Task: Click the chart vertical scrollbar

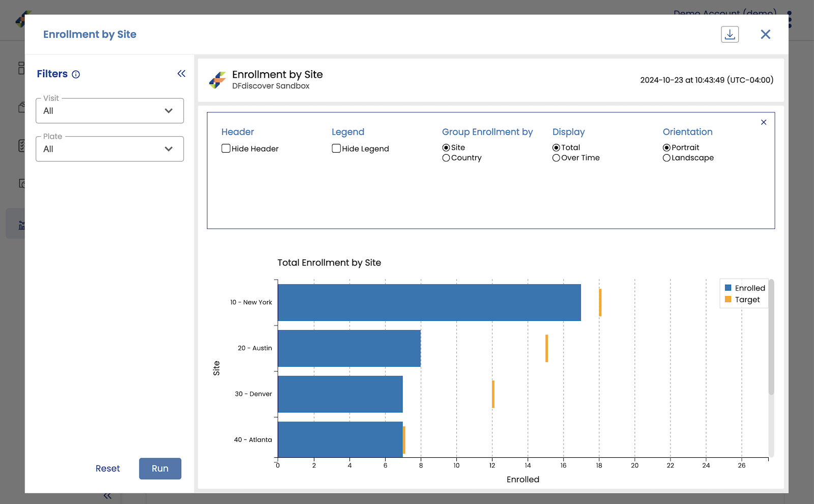Action: [771, 337]
